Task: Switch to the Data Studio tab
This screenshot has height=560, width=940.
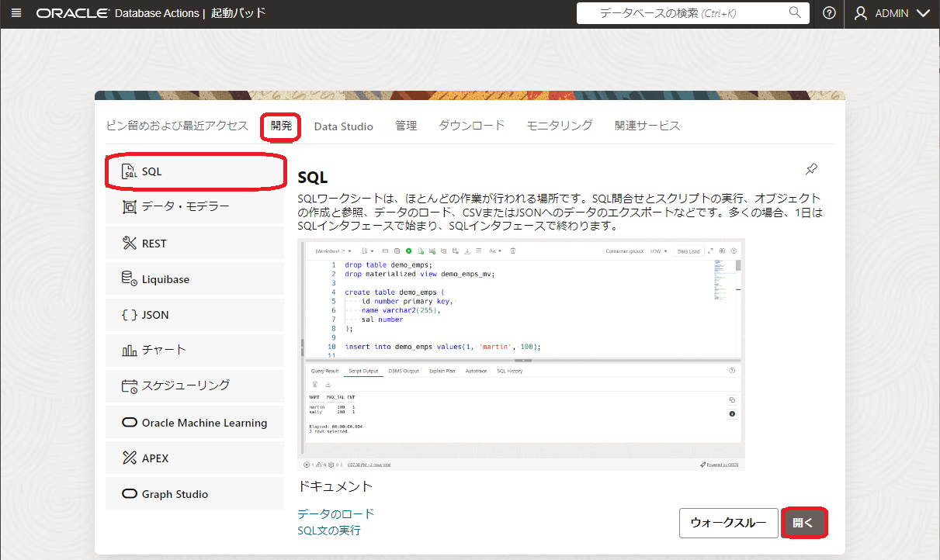Action: [343, 126]
